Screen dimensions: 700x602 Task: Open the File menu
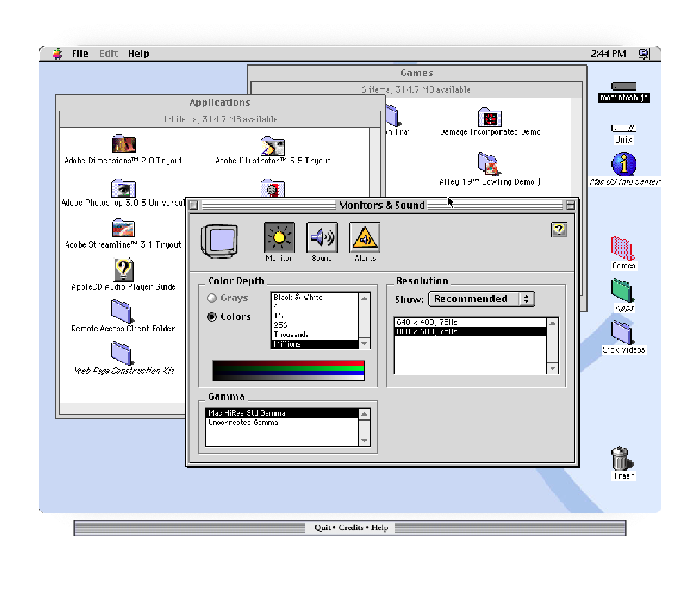point(80,53)
